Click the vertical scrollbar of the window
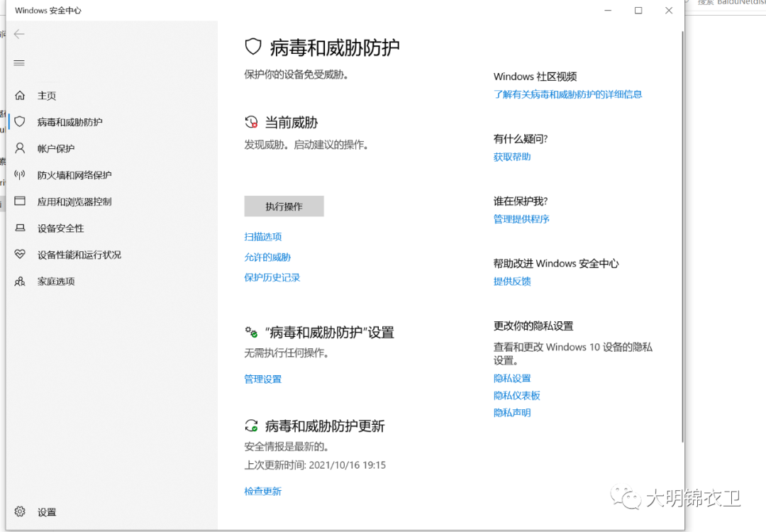 coord(682,237)
